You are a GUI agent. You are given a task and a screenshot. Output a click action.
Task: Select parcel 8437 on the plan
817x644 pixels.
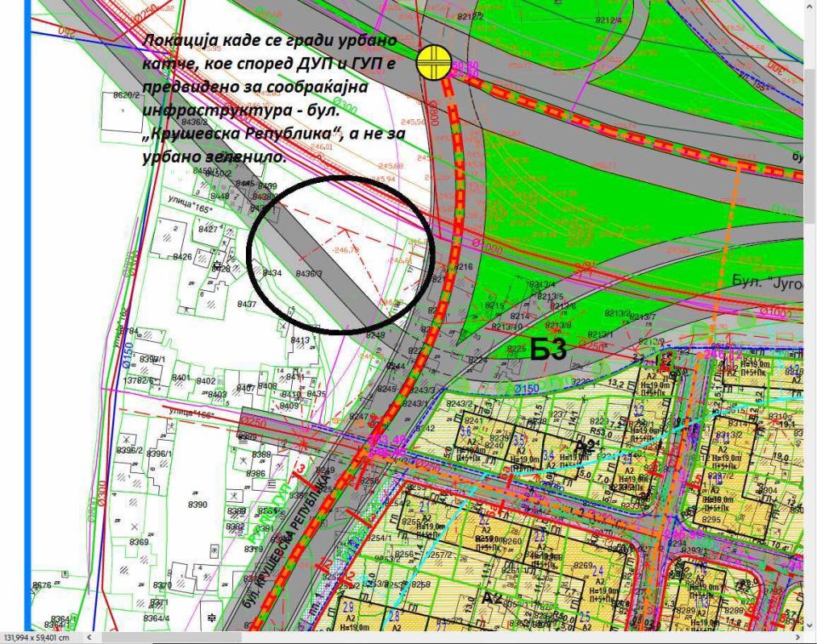[247, 304]
